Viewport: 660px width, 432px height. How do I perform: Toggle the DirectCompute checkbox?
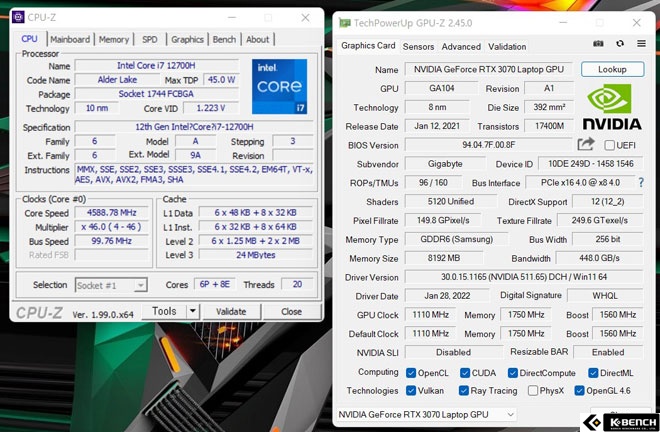(513, 373)
